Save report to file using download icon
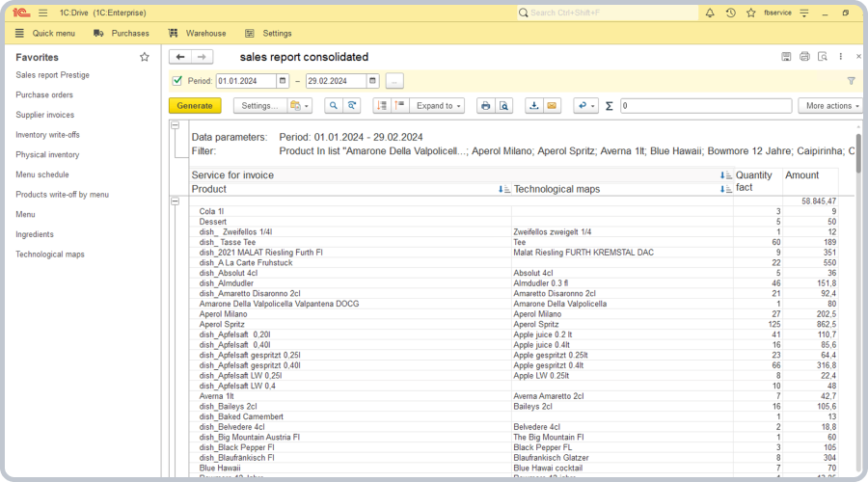The image size is (868, 482). [533, 106]
